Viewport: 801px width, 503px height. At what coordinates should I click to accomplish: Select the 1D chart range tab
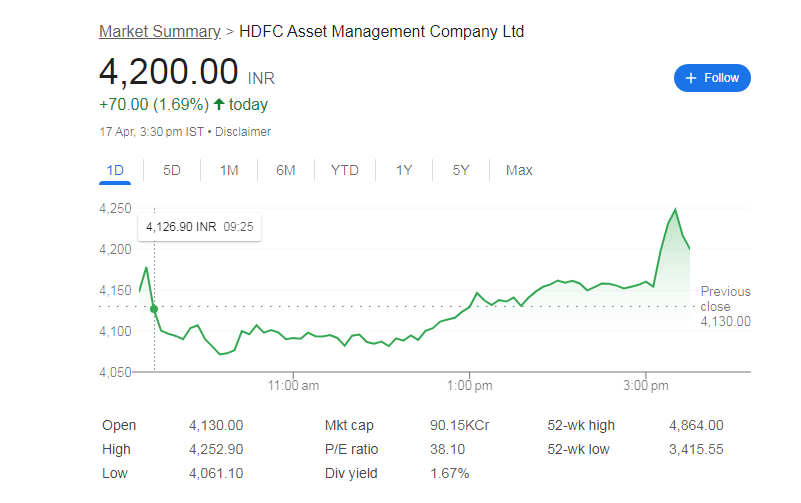click(115, 170)
